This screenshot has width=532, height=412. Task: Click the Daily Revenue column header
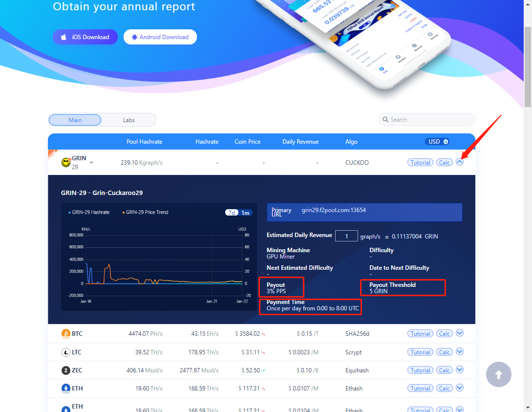[x=300, y=142]
